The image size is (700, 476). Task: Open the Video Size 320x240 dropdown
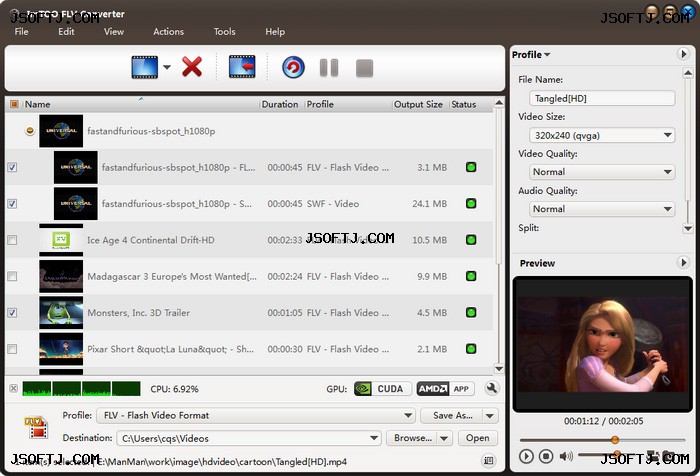tap(602, 135)
